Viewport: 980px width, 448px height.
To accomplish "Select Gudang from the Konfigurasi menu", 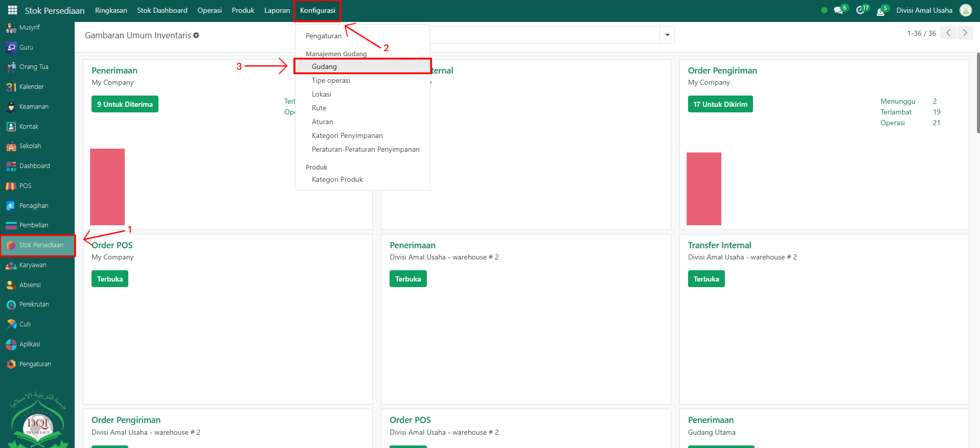I will point(324,66).
